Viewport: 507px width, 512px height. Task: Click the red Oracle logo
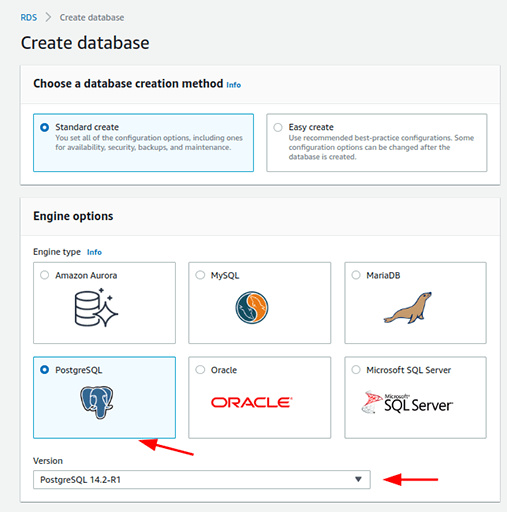252,402
